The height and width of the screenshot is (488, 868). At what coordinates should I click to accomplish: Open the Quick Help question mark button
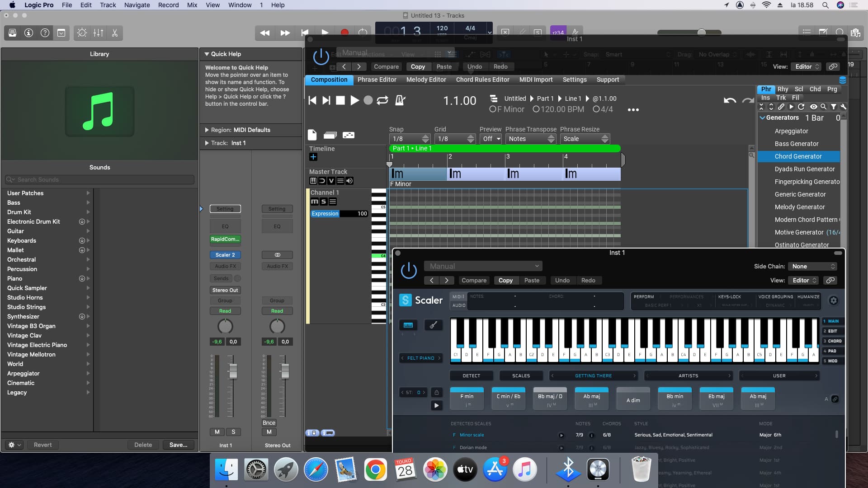click(x=45, y=33)
